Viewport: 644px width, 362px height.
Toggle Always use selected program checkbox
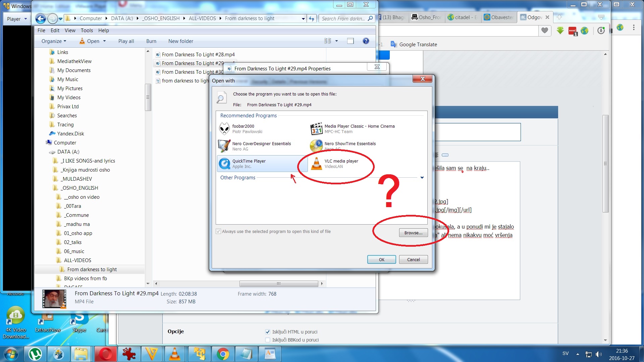coord(218,232)
